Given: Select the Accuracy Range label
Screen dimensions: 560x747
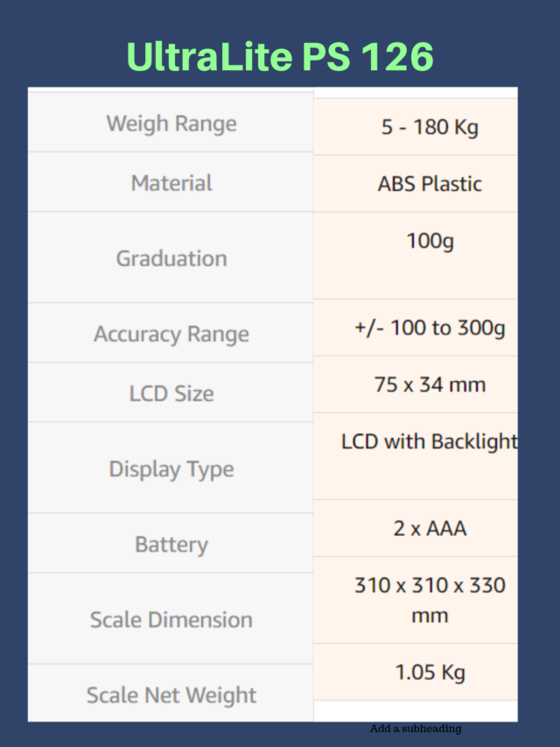Looking at the screenshot, I should pos(171,333).
